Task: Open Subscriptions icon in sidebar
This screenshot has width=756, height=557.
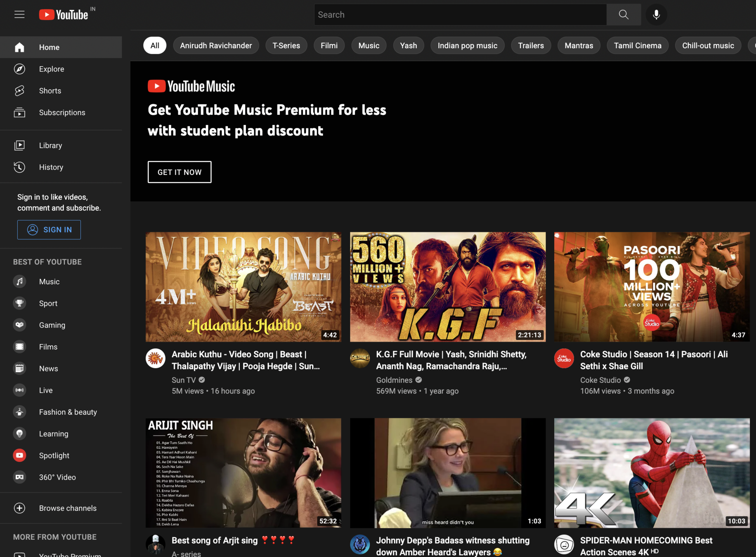Action: pyautogui.click(x=19, y=113)
